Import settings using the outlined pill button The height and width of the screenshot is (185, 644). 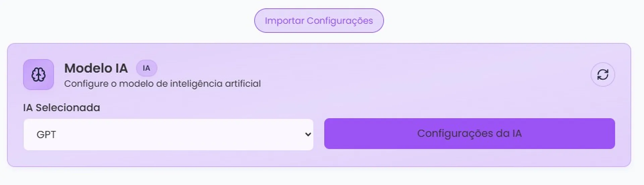point(319,21)
